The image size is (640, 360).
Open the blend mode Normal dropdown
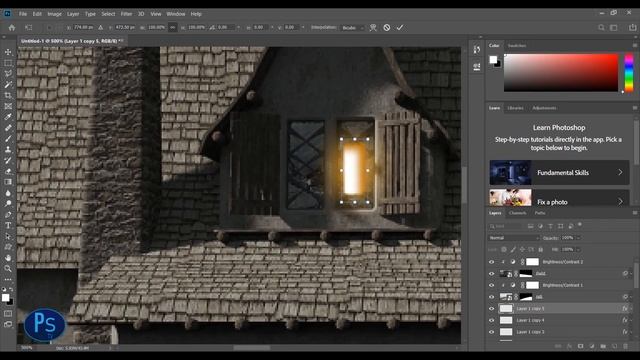(x=514, y=238)
